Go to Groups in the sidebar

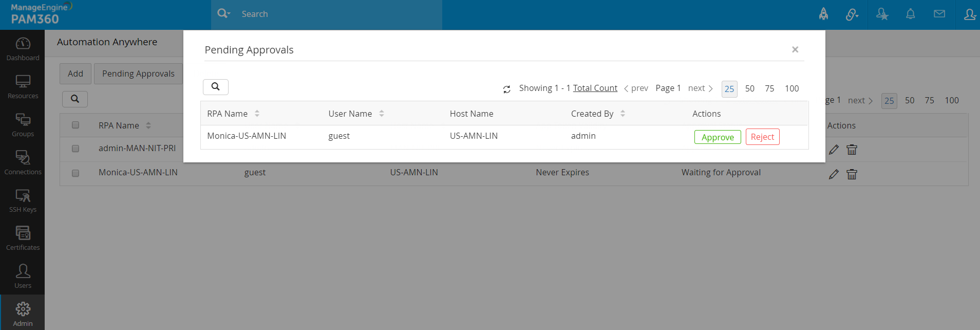(23, 125)
